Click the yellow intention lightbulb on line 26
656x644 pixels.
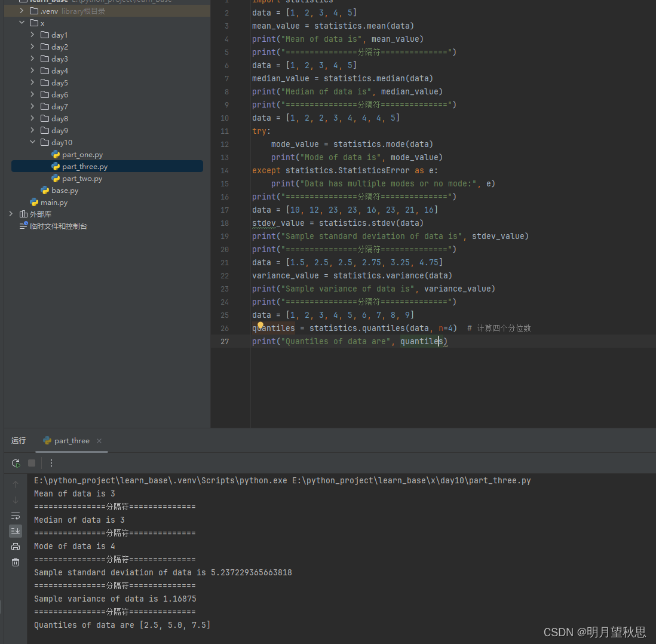[x=260, y=325]
